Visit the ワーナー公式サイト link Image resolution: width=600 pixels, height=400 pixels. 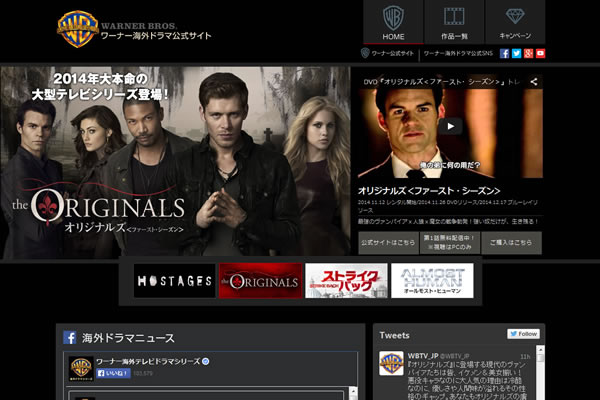387,53
